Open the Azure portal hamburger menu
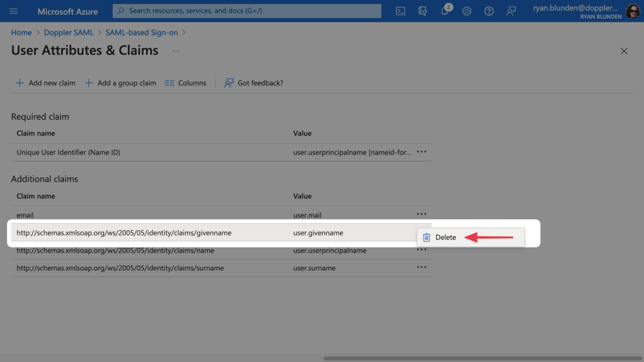 (x=14, y=11)
